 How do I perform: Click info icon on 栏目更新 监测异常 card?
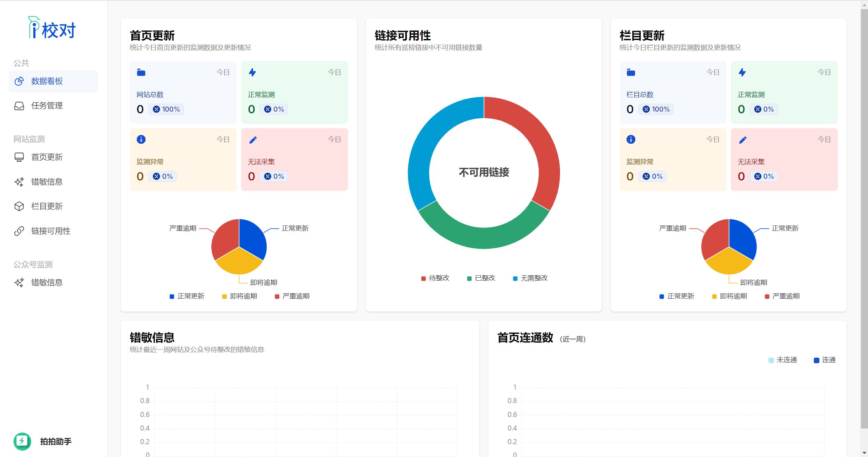631,140
